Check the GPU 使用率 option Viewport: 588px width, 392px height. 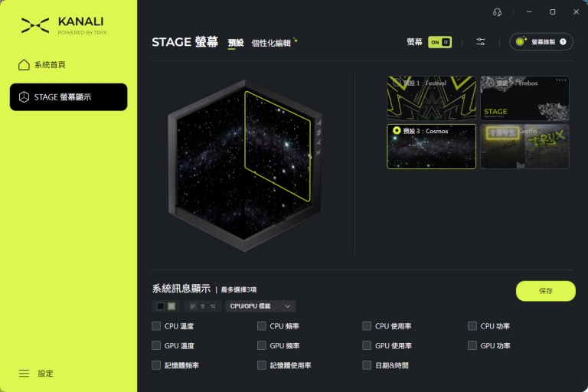367,345
